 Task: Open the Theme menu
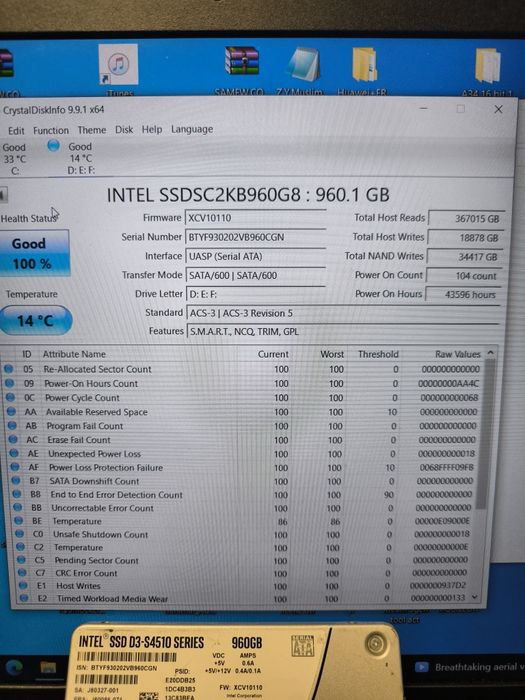[92, 130]
